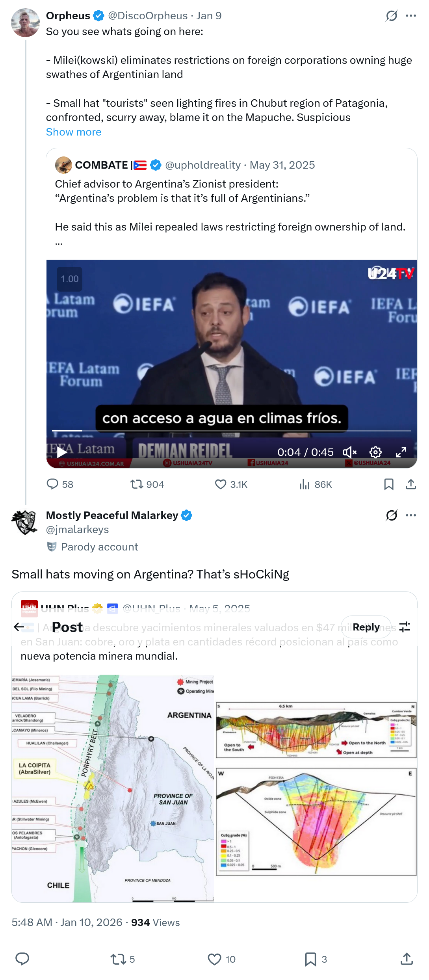The image size is (429, 980).
Task: Open the @jmalarkeys profile handle
Action: tap(78, 530)
